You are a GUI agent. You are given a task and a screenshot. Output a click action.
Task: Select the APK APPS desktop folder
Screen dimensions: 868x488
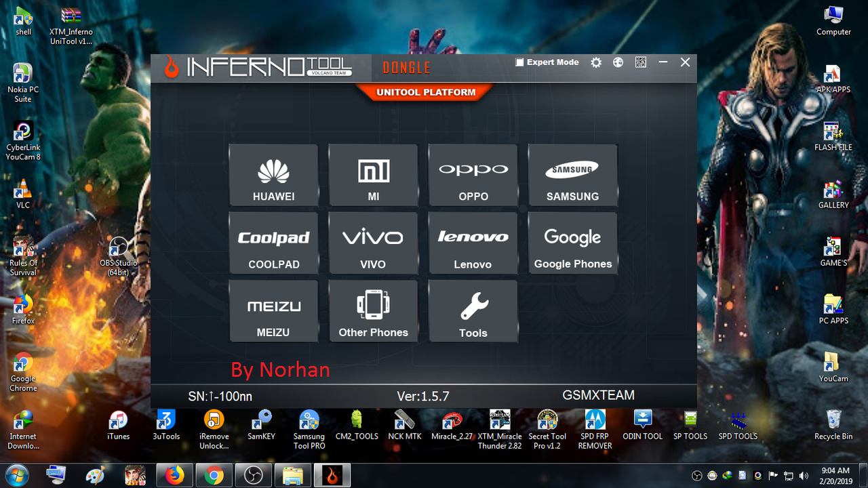[833, 79]
